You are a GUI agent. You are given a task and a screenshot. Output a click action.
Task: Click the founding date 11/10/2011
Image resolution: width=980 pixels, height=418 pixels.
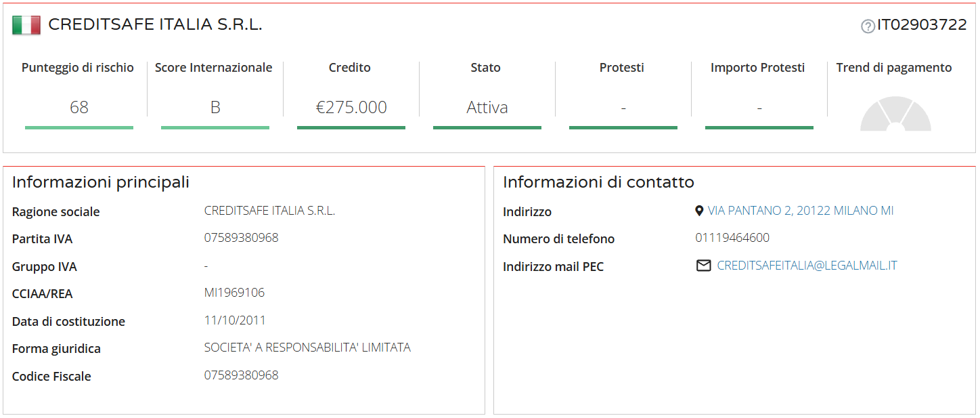[x=235, y=320]
